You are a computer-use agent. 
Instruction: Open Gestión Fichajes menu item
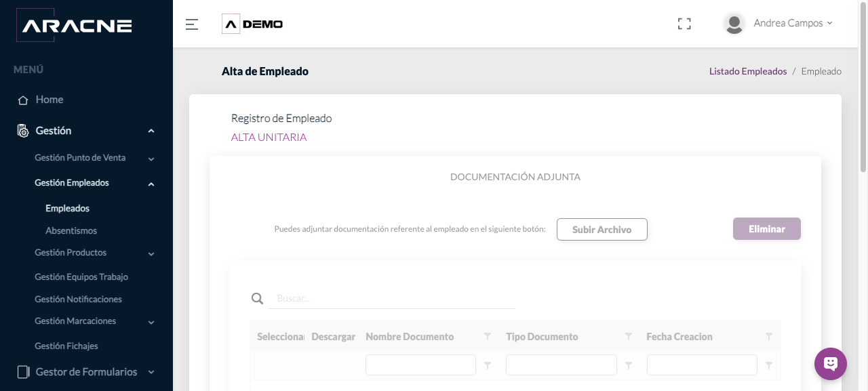pyautogui.click(x=66, y=346)
